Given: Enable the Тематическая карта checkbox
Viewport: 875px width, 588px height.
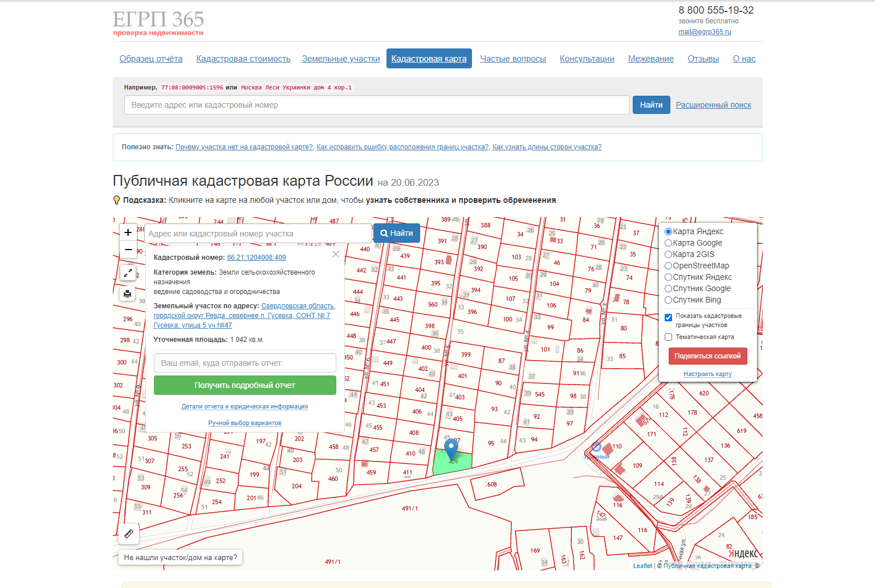Looking at the screenshot, I should [x=669, y=337].
